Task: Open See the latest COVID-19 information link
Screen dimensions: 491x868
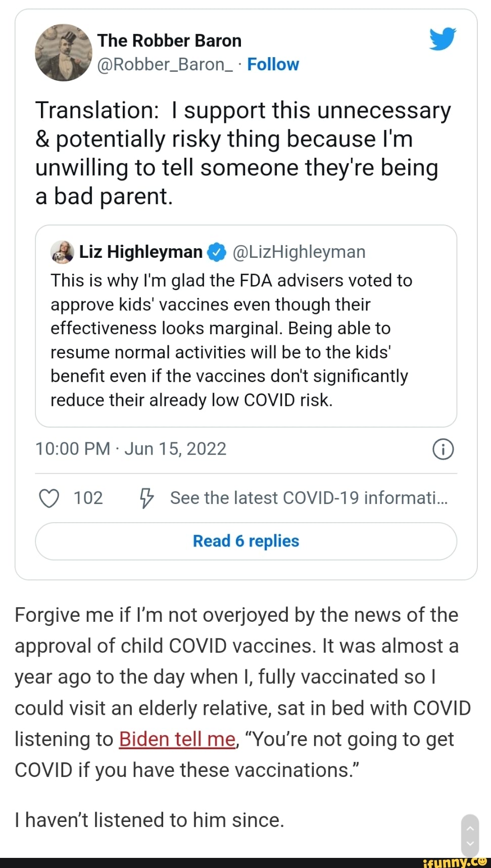Action: [x=309, y=498]
